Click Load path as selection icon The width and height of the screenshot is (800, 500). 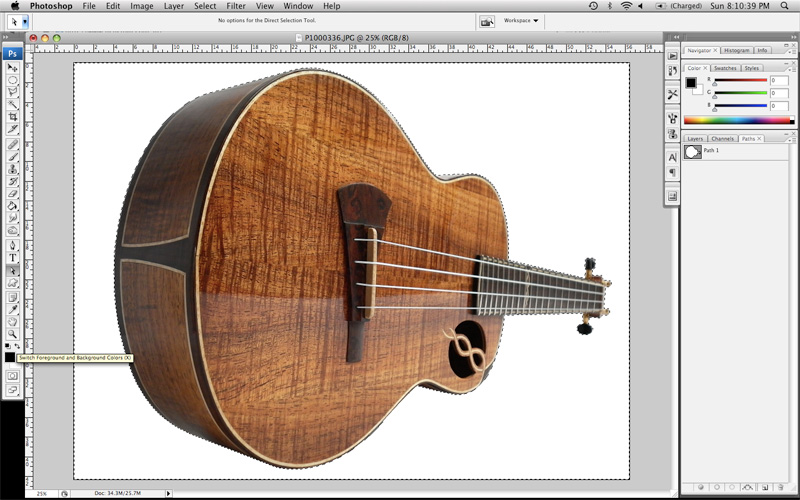732,487
